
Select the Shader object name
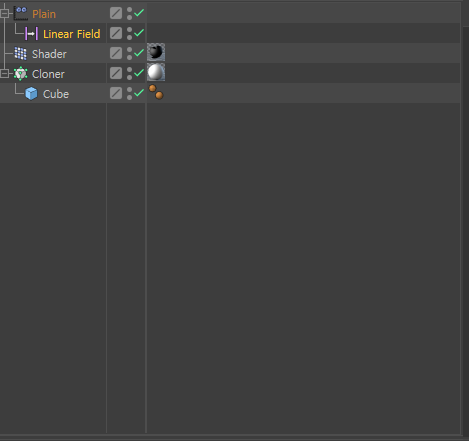(49, 54)
